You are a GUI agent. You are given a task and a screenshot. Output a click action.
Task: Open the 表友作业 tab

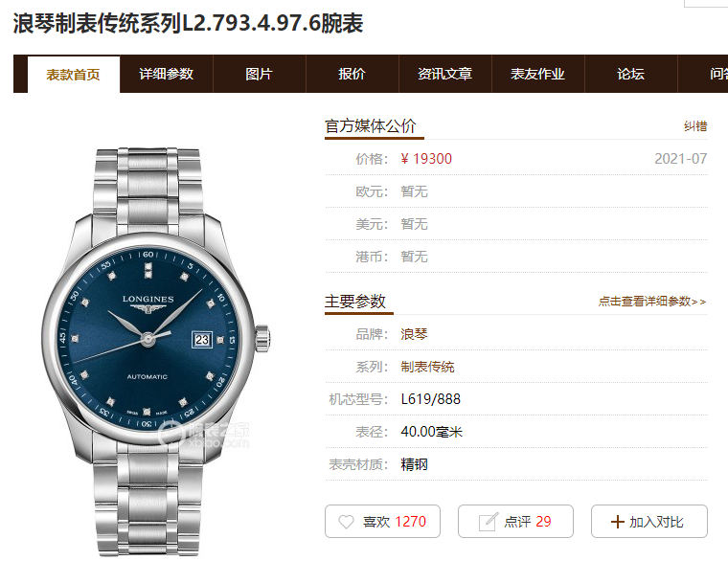(x=537, y=74)
